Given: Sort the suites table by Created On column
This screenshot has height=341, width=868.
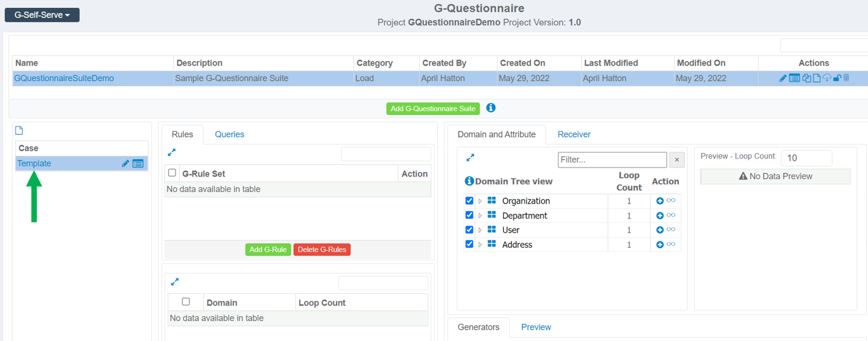Looking at the screenshot, I should (539, 63).
